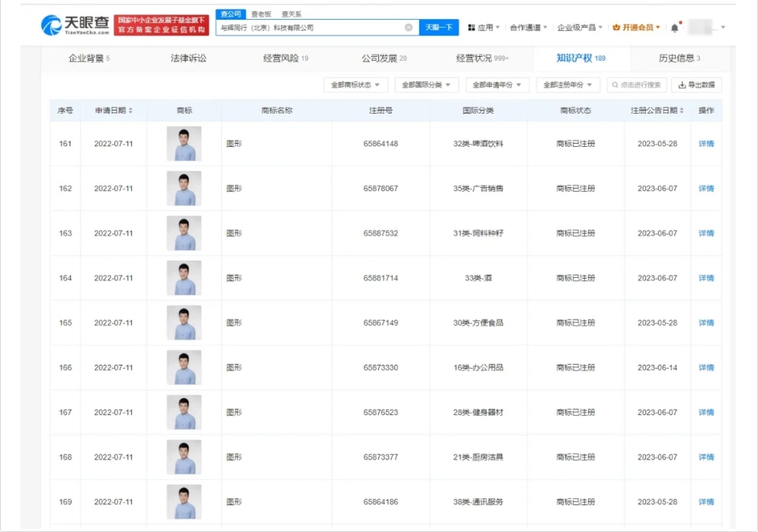Image resolution: width=758 pixels, height=532 pixels.
Task: Click the trademark thumbnail in row 161
Action: pyautogui.click(x=184, y=144)
